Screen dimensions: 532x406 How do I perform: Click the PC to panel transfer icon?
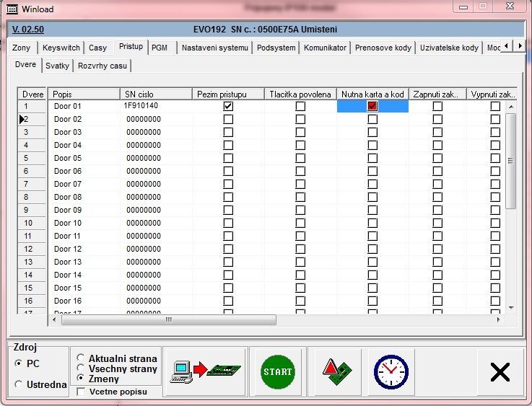point(205,371)
